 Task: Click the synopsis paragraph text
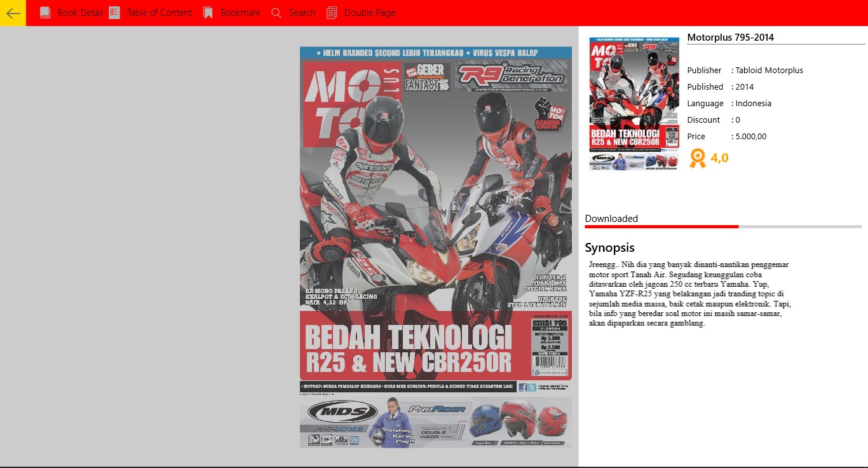tap(690, 294)
